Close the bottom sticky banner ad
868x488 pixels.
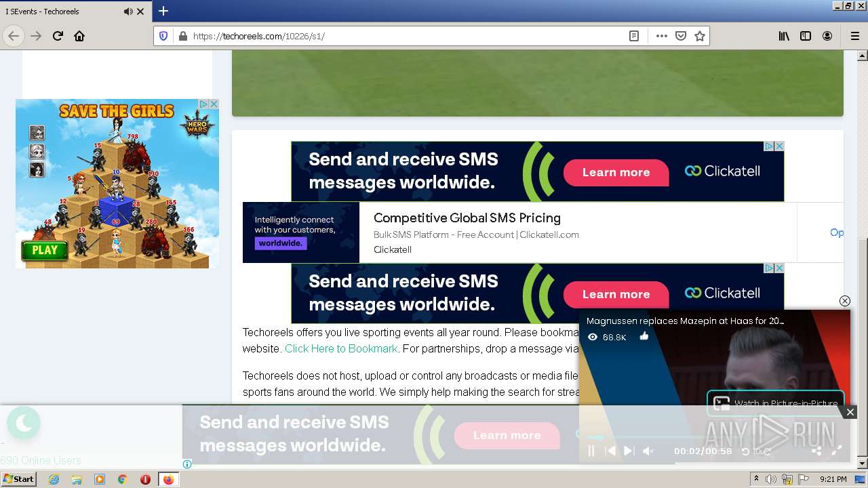click(x=850, y=412)
